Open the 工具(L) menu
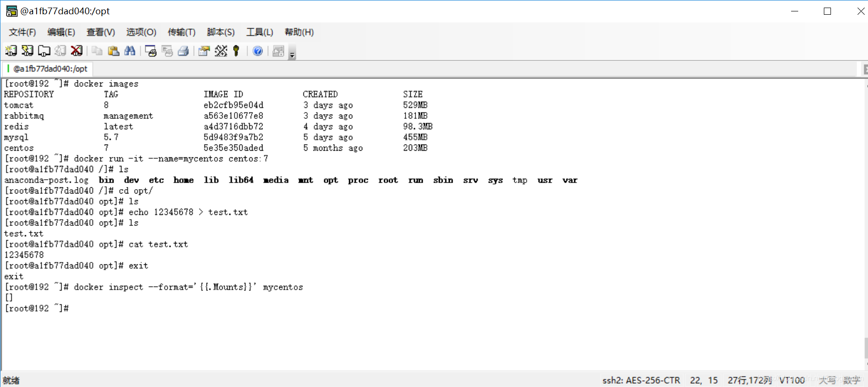The width and height of the screenshot is (868, 387). pos(260,32)
